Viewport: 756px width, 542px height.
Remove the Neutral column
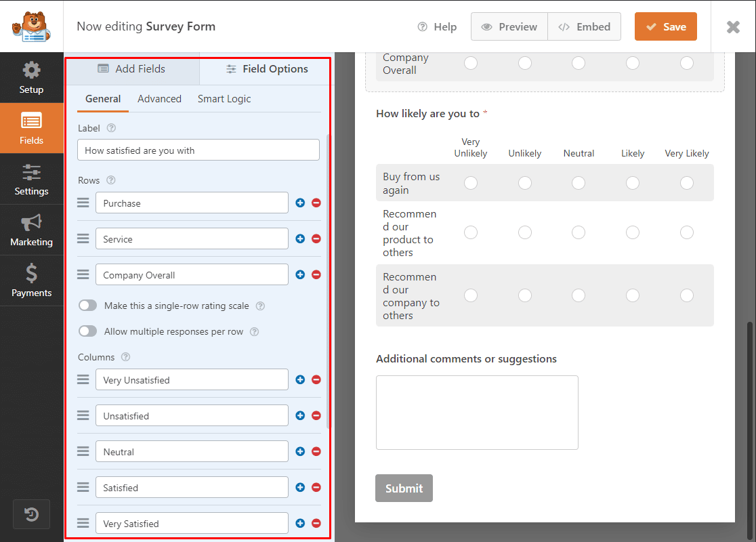tap(316, 451)
